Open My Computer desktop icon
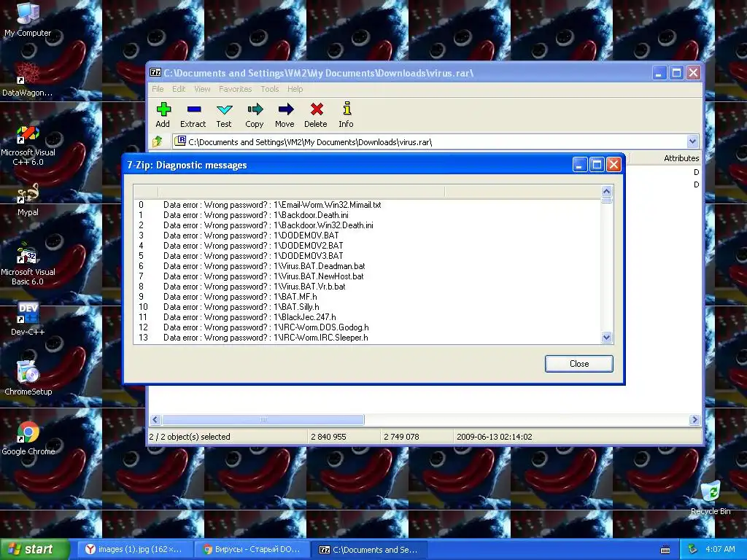The width and height of the screenshot is (747, 560). click(28, 19)
